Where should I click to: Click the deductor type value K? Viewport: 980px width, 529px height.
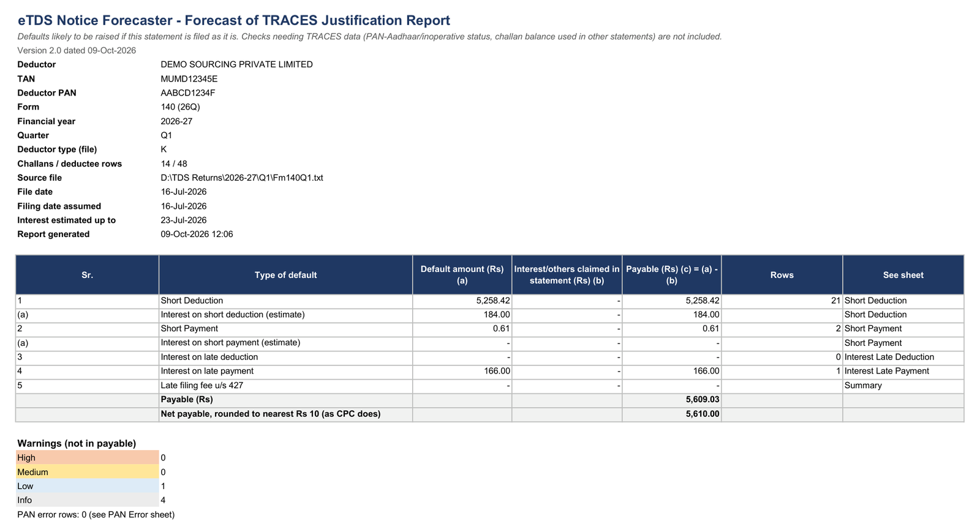coord(164,149)
